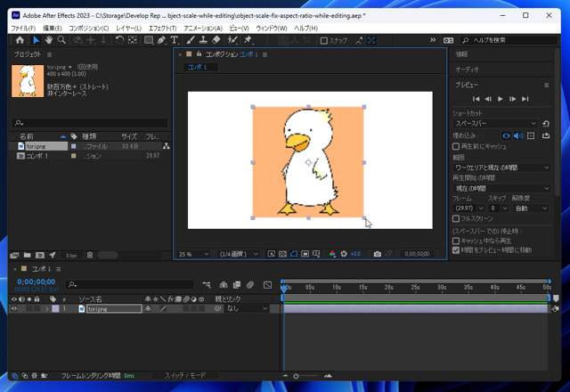Check the フルスクリーン option
This screenshot has width=570, height=392.
[456, 218]
